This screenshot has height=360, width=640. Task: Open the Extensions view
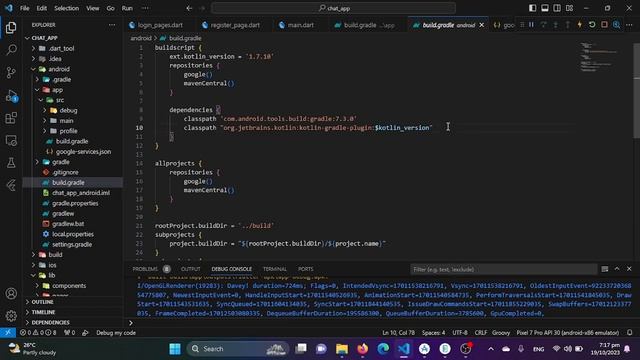[x=11, y=118]
